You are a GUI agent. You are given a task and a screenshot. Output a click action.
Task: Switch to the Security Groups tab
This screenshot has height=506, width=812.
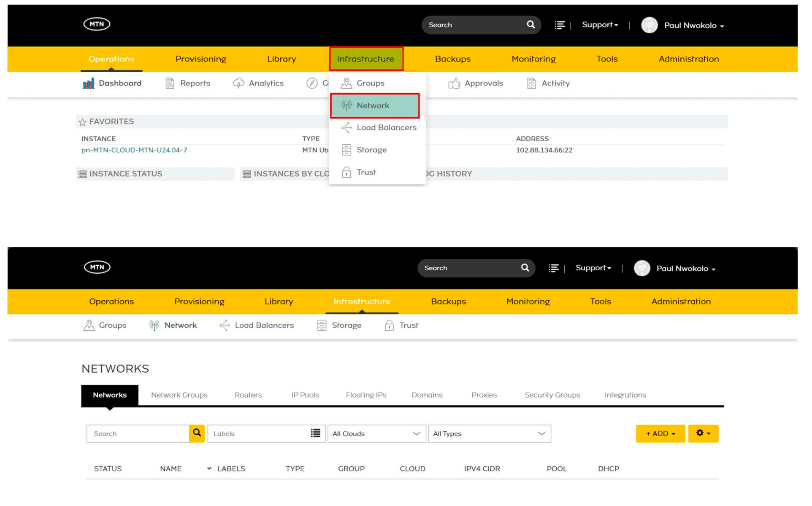pyautogui.click(x=552, y=395)
